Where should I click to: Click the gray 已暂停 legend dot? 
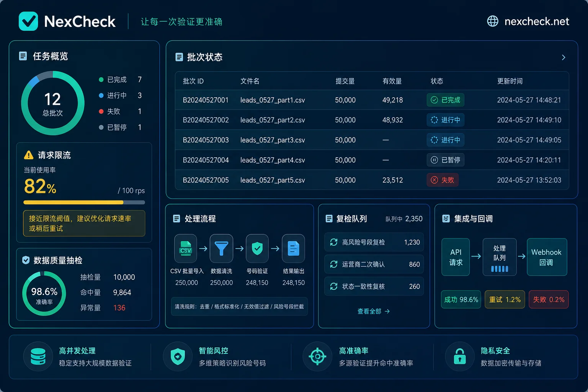(x=101, y=127)
